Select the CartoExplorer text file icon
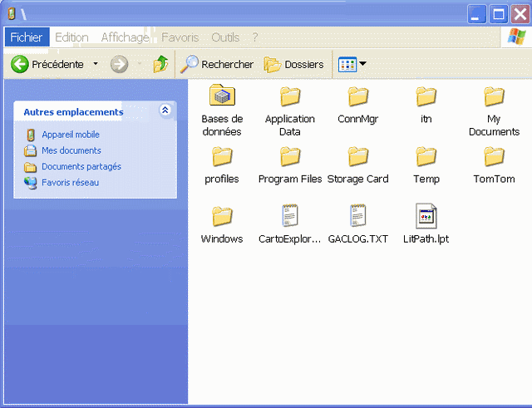The image size is (532, 408). coord(290,216)
